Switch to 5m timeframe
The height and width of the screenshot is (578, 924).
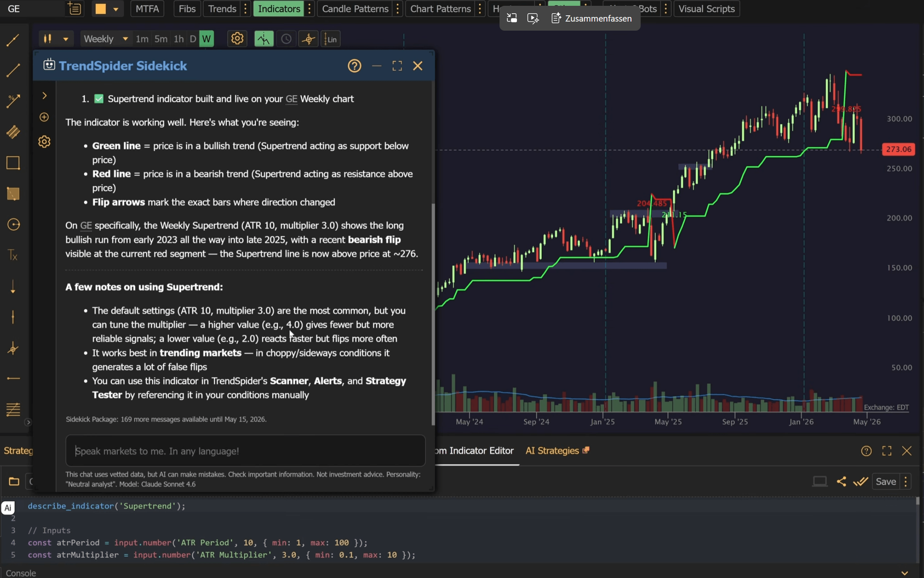pyautogui.click(x=161, y=39)
